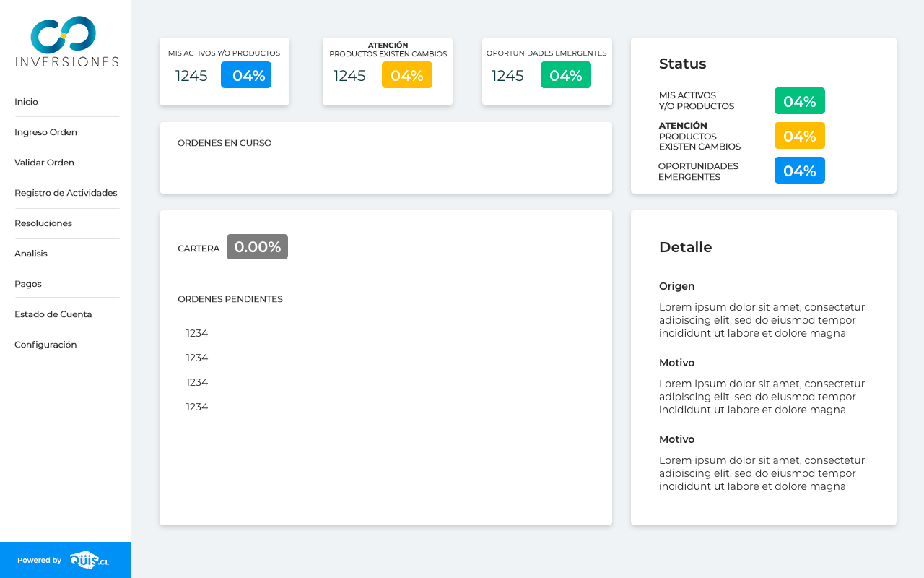Open Configuración settings link
Image resolution: width=924 pixels, height=578 pixels.
coord(45,345)
